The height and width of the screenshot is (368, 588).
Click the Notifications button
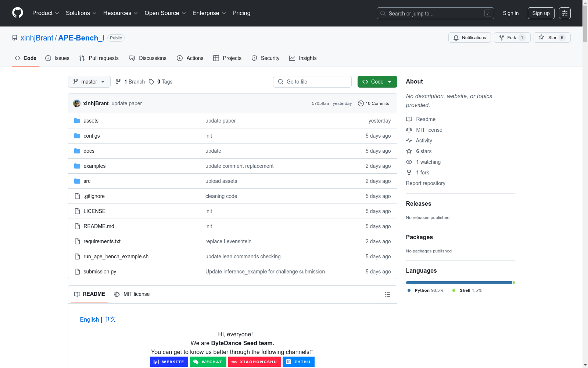[470, 38]
